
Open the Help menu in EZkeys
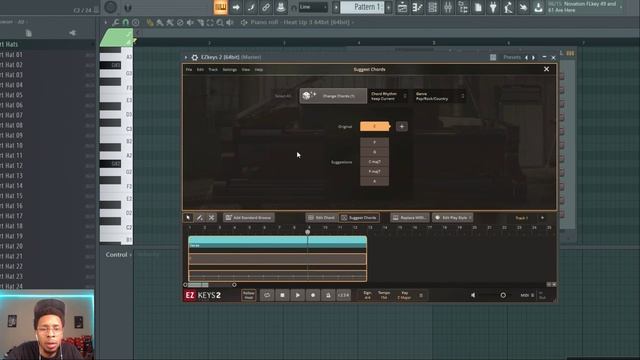point(259,69)
